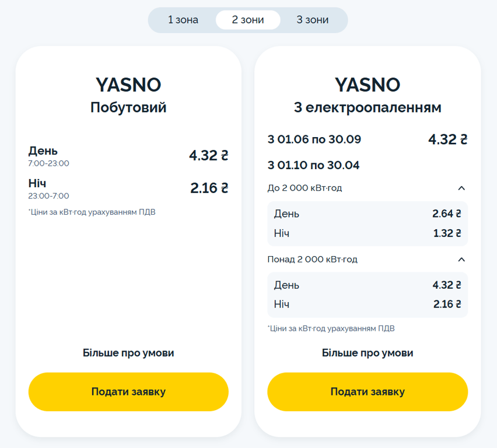Open "Більше про умови" for electric heating tariff
The height and width of the screenshot is (448, 497).
coord(367,353)
